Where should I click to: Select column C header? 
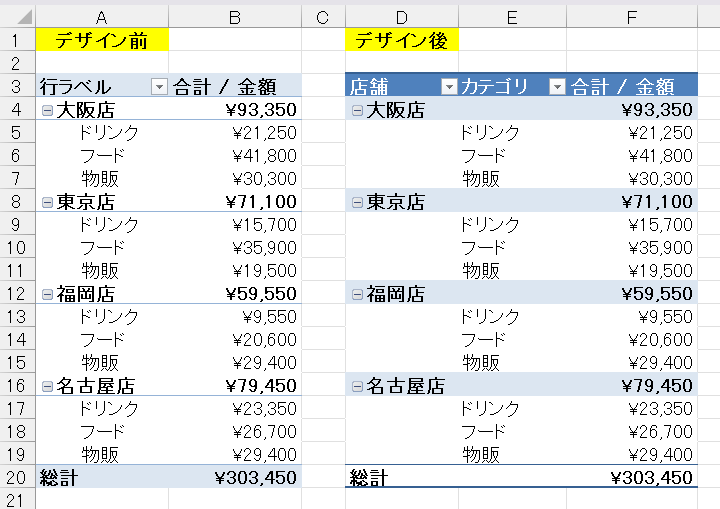(x=323, y=17)
